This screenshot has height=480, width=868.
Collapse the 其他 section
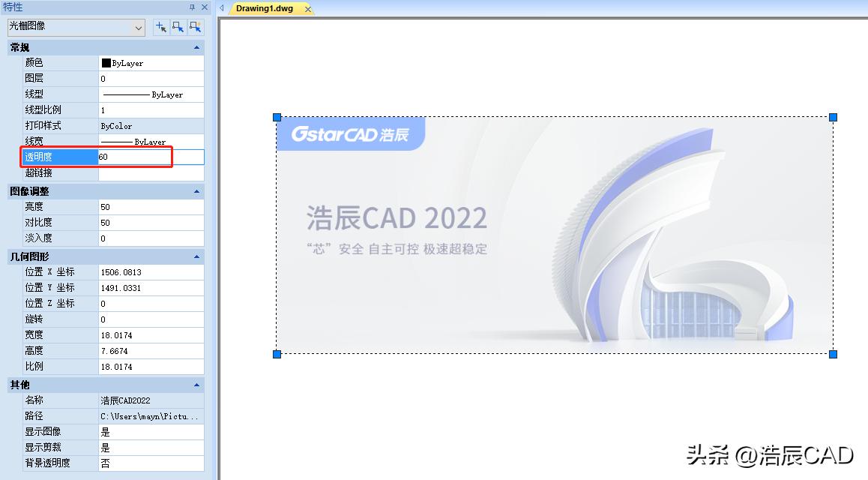[195, 385]
